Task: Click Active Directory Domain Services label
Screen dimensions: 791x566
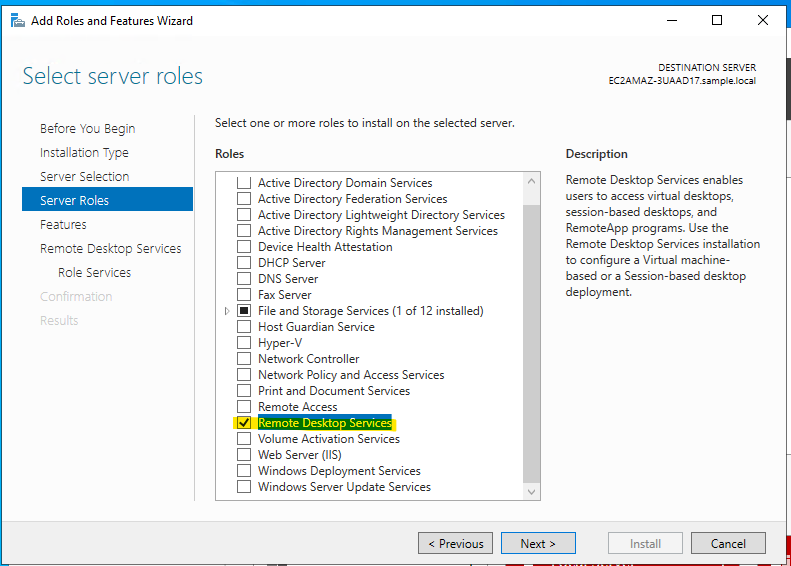Action: [345, 183]
